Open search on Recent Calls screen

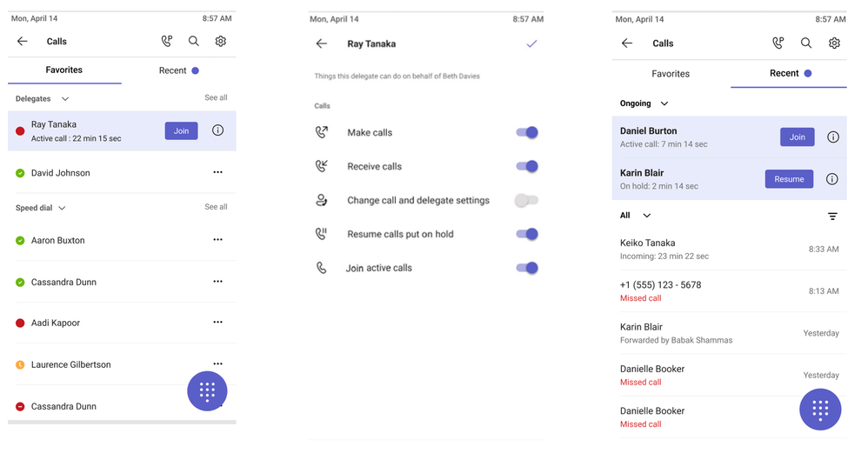click(x=806, y=43)
